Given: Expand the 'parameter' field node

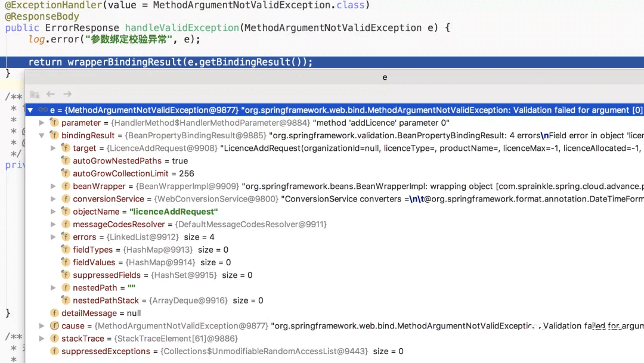Looking at the screenshot, I should [x=42, y=123].
